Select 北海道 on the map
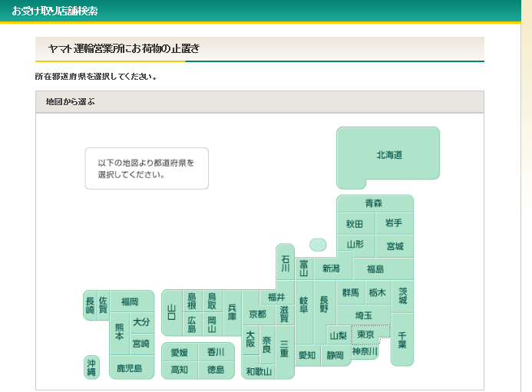532x392 pixels. point(388,155)
